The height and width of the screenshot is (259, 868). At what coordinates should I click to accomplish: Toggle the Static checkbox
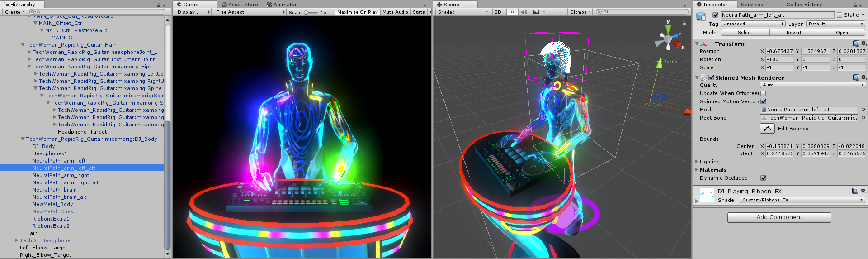point(840,15)
